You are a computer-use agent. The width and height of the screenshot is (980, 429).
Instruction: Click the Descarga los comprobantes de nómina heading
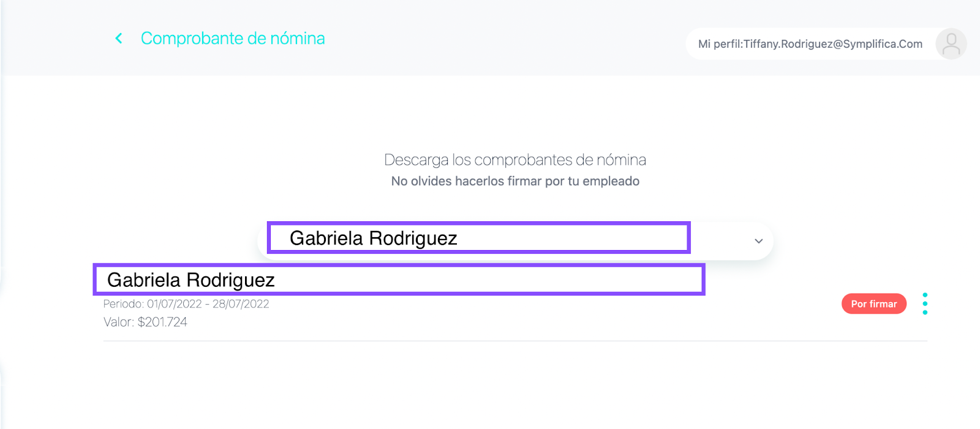tap(515, 160)
